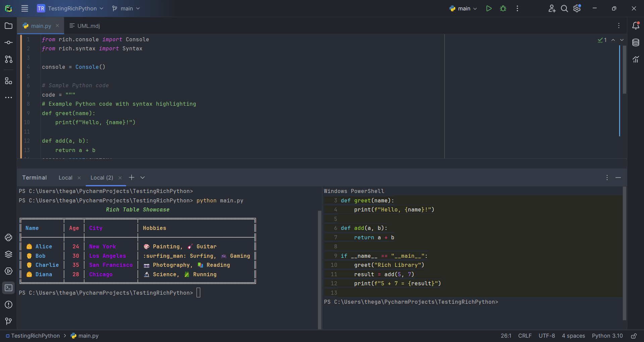The image size is (644, 342).
Task: Click the Debug bug icon
Action: coord(503,8)
